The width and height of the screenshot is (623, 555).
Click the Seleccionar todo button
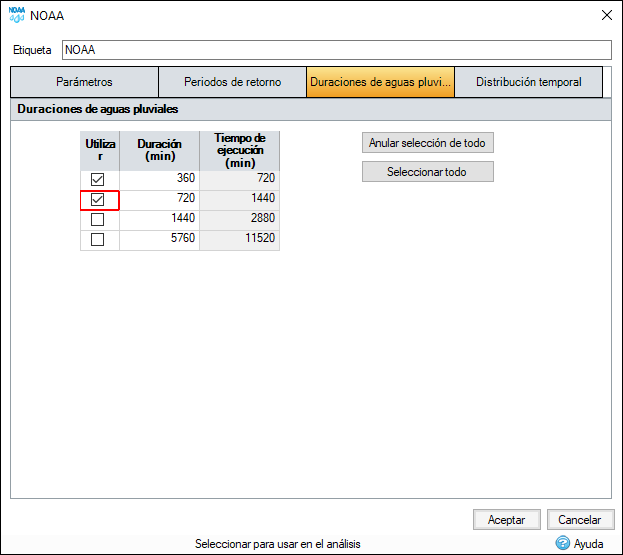tap(428, 172)
